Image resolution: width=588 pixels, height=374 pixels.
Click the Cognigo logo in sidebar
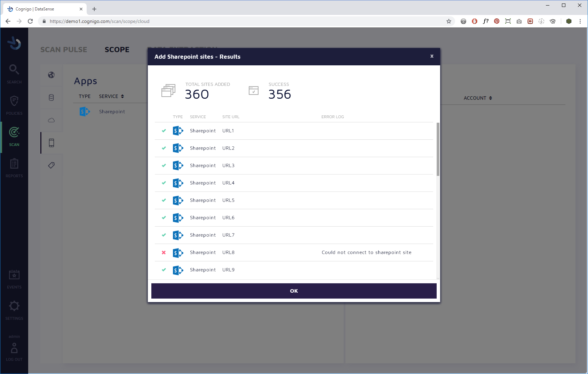point(14,43)
